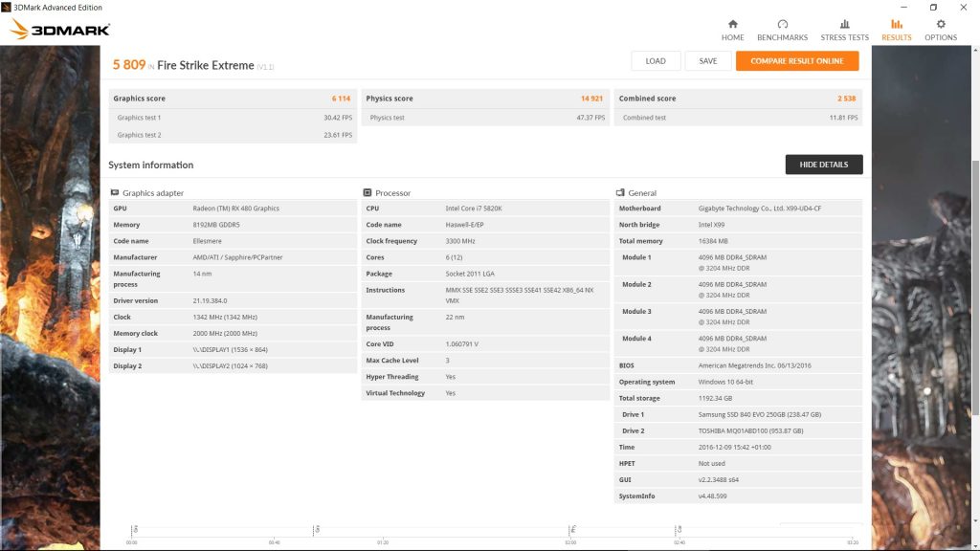Click the General section monitor icon
The width and height of the screenshot is (980, 551).
(620, 192)
